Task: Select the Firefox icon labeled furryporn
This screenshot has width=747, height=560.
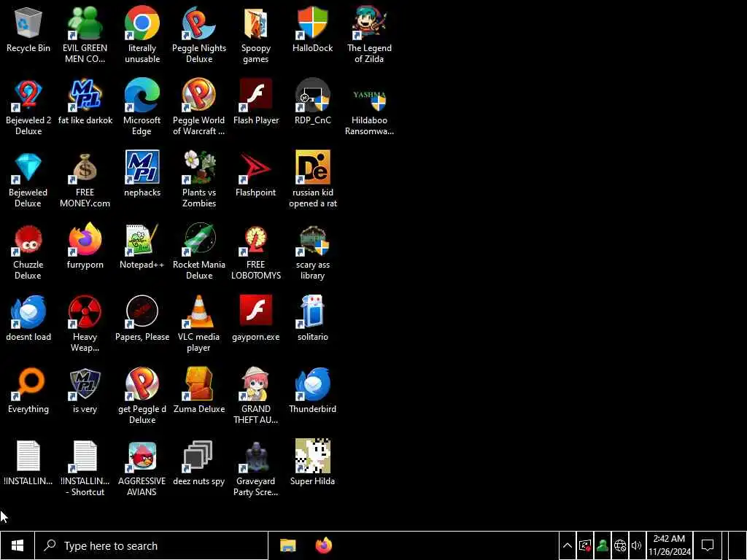Action: (x=85, y=246)
